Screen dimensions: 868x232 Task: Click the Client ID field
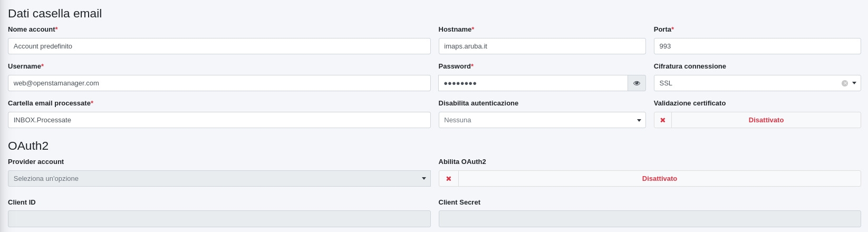[219, 219]
